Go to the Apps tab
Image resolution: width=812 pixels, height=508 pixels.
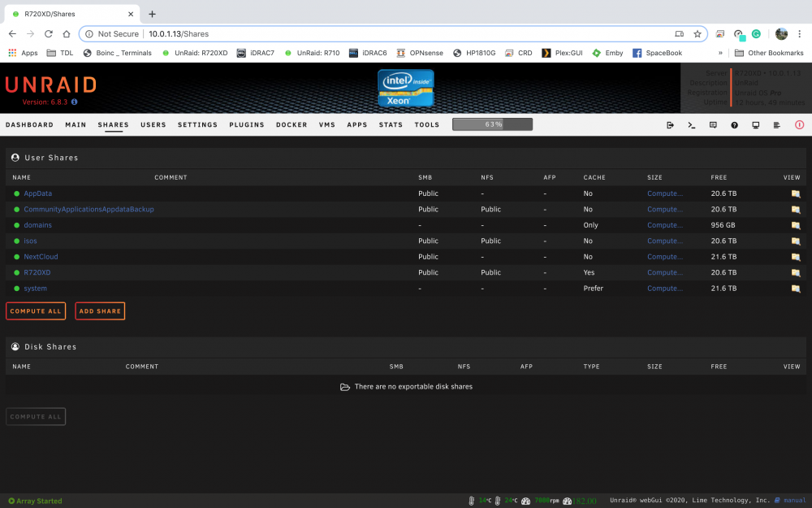point(356,125)
